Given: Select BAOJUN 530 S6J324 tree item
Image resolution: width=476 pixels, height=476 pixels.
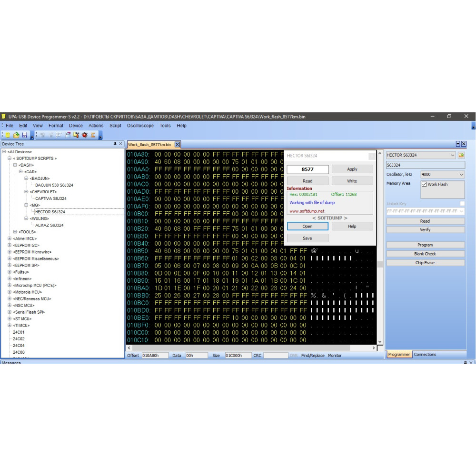Looking at the screenshot, I should [x=54, y=185].
